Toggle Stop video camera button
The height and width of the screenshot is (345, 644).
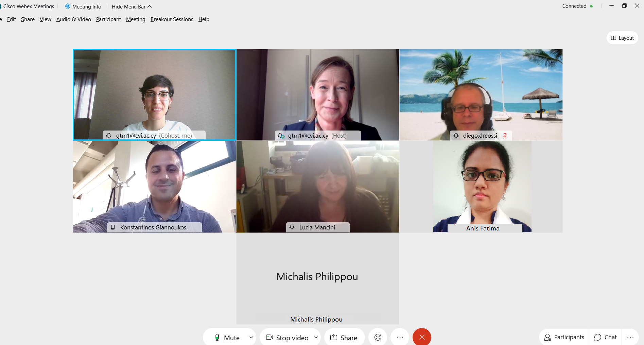pos(286,337)
